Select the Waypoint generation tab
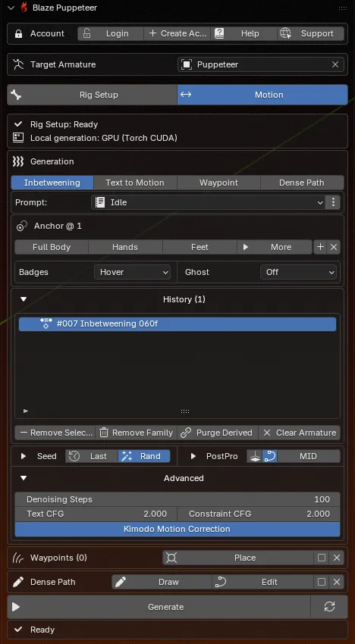355x644 pixels. point(219,183)
